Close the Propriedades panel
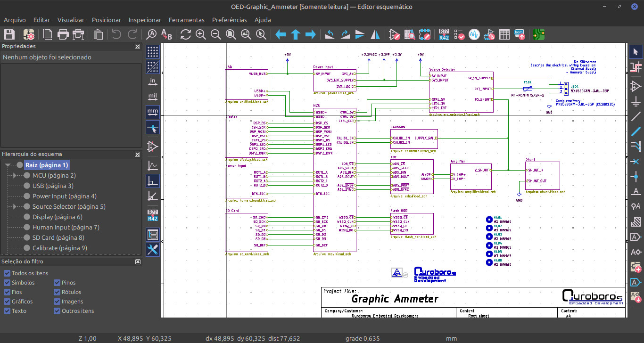 point(137,47)
